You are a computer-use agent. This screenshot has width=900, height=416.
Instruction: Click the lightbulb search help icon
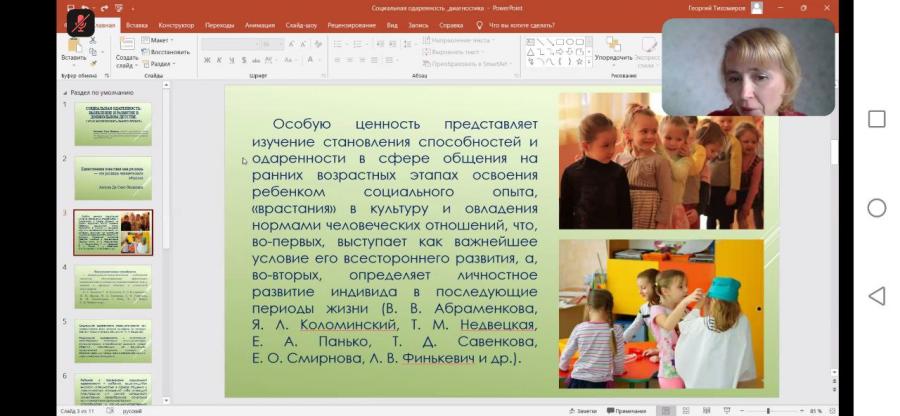[480, 25]
